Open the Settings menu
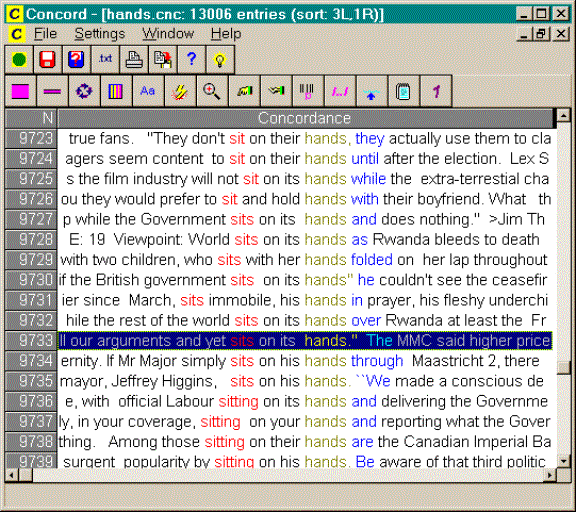This screenshot has width=576, height=512. click(100, 34)
